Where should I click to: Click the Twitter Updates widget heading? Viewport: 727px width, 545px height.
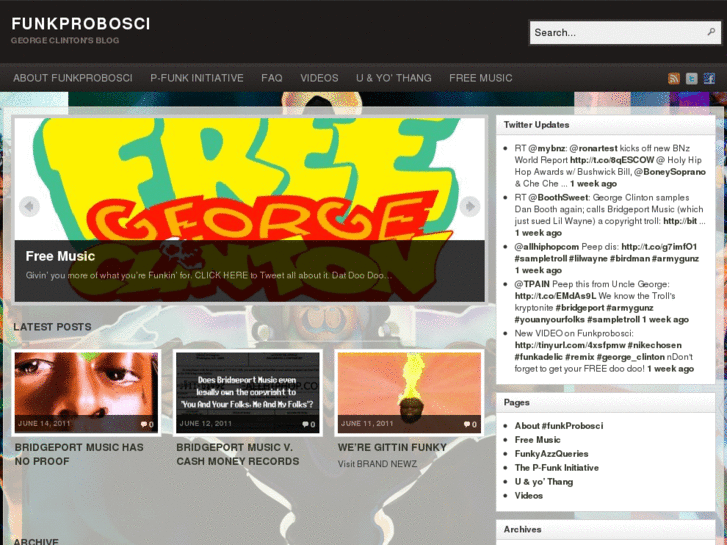pyautogui.click(x=536, y=125)
